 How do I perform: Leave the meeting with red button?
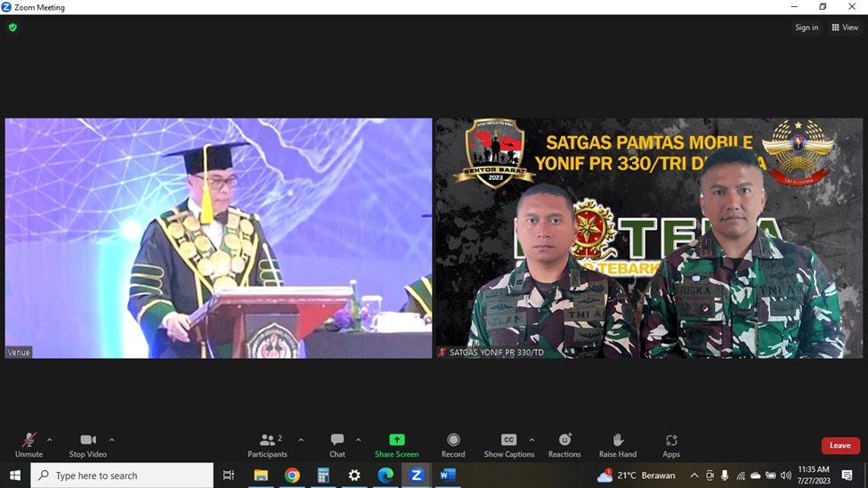840,445
